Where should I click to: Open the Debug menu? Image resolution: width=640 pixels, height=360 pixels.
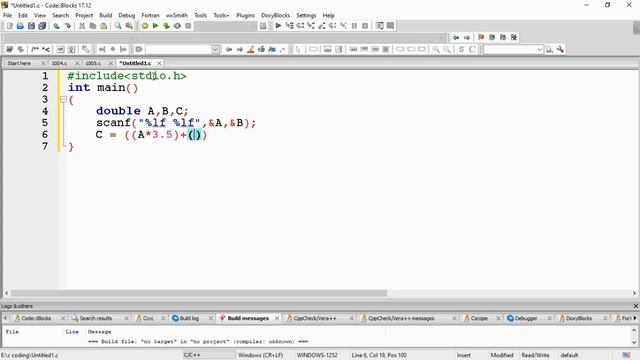point(127,16)
